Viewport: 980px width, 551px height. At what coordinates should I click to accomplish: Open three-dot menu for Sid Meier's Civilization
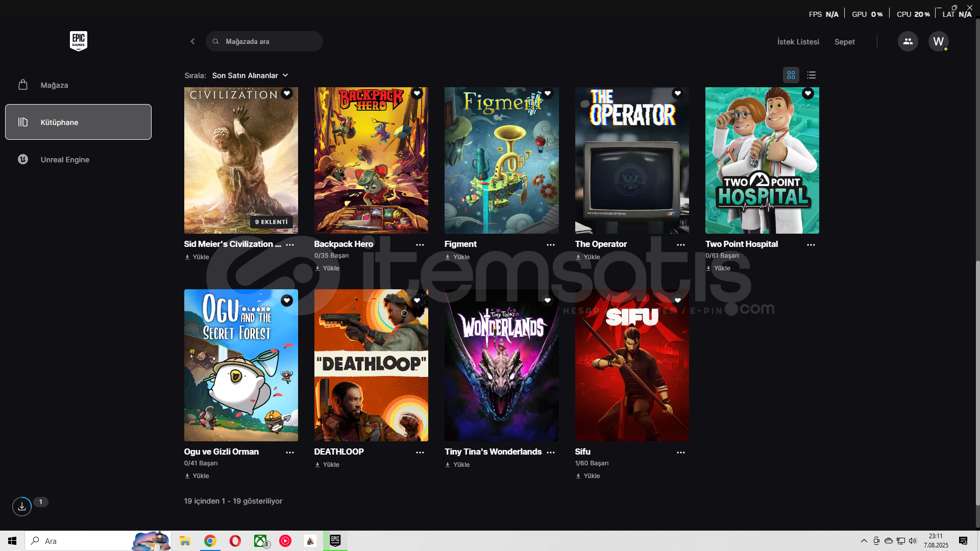click(x=290, y=245)
